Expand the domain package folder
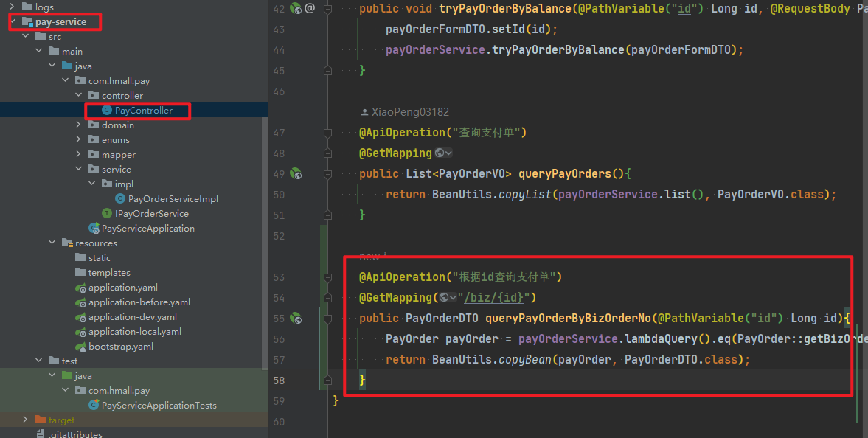Viewport: 868px width, 438px height. [x=79, y=125]
